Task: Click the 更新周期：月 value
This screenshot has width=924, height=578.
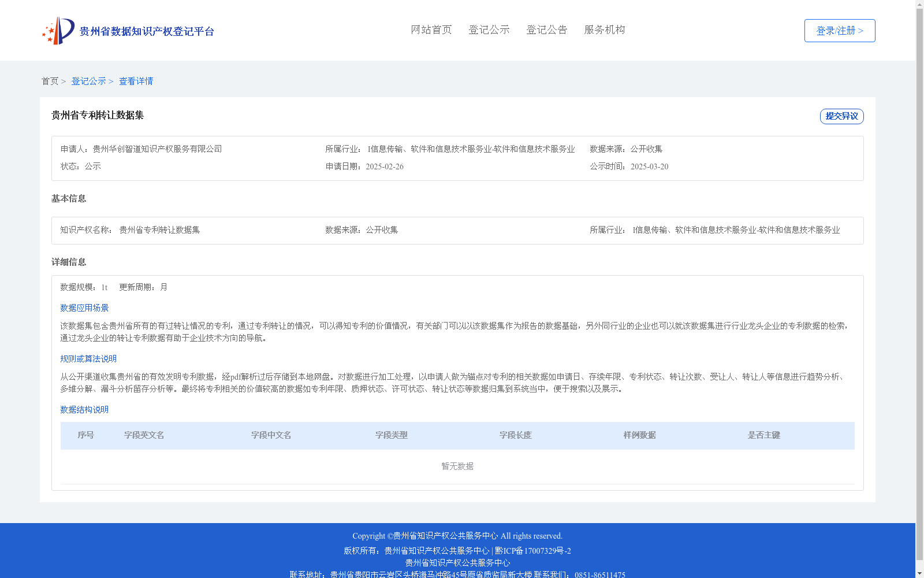Action: (143, 287)
